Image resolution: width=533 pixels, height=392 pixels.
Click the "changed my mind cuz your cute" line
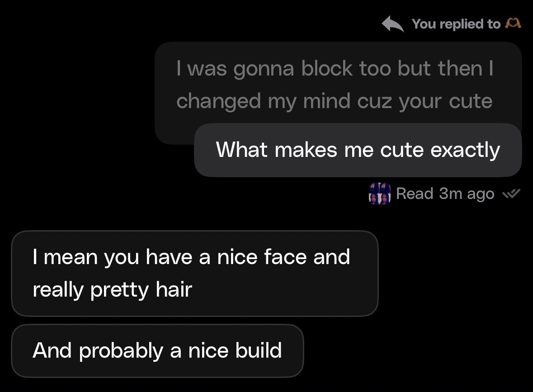pos(334,101)
